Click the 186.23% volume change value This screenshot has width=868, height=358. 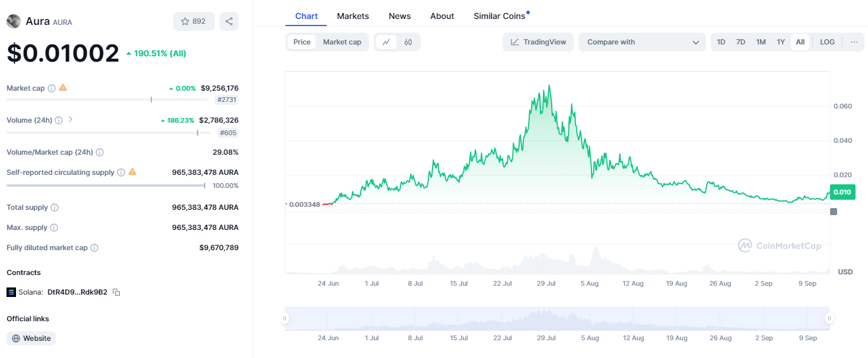(177, 120)
